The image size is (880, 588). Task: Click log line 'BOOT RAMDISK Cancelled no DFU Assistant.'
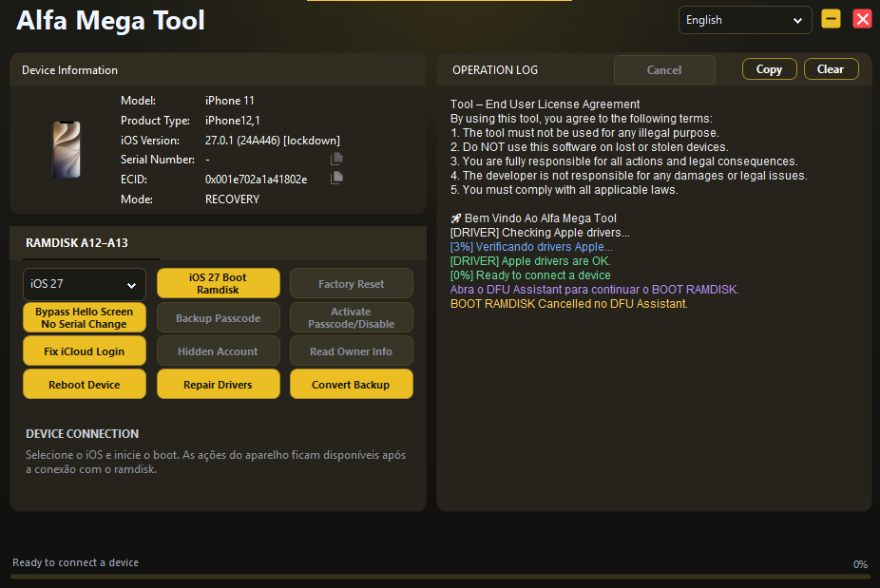click(x=569, y=304)
